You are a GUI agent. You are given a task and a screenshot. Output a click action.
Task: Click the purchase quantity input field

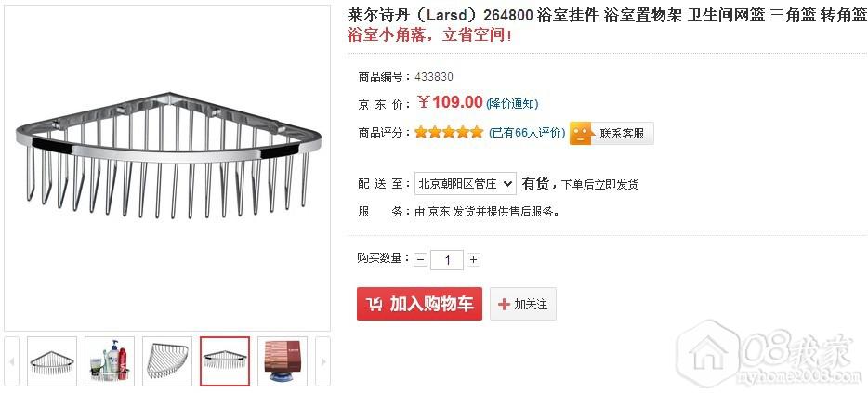tap(447, 259)
